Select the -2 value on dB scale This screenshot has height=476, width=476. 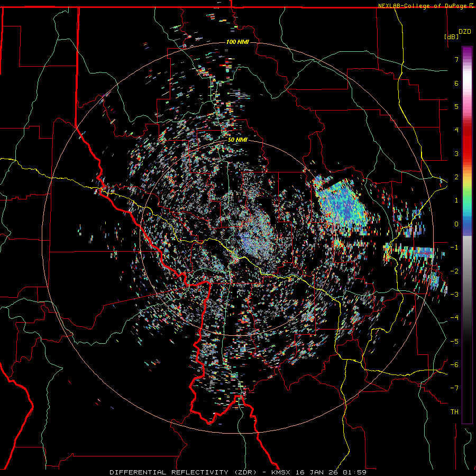tap(454, 271)
